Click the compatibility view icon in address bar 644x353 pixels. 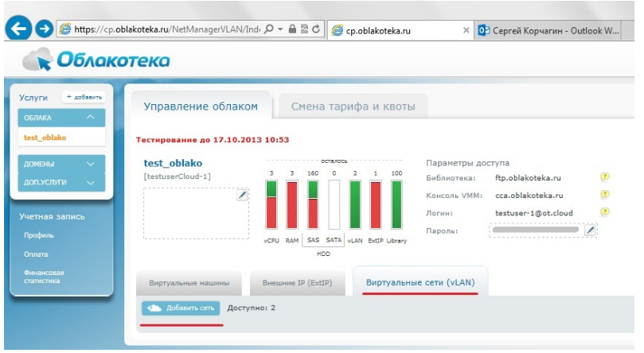tap(304, 29)
